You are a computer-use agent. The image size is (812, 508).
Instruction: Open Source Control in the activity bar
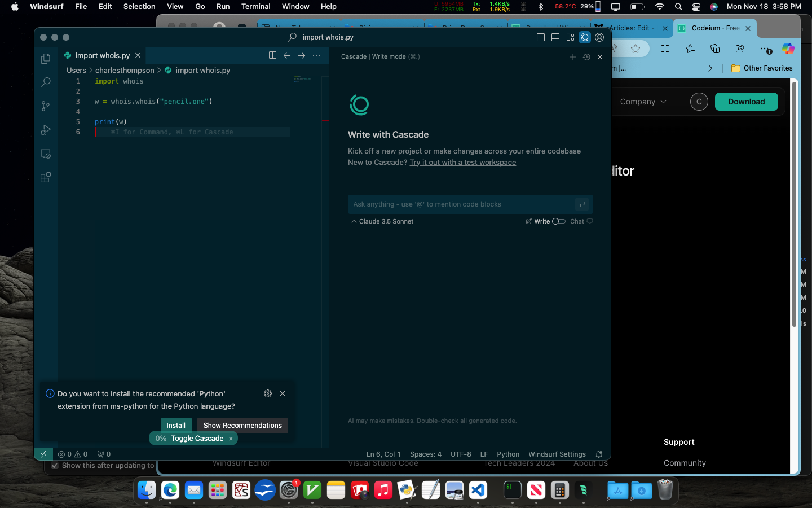click(46, 106)
